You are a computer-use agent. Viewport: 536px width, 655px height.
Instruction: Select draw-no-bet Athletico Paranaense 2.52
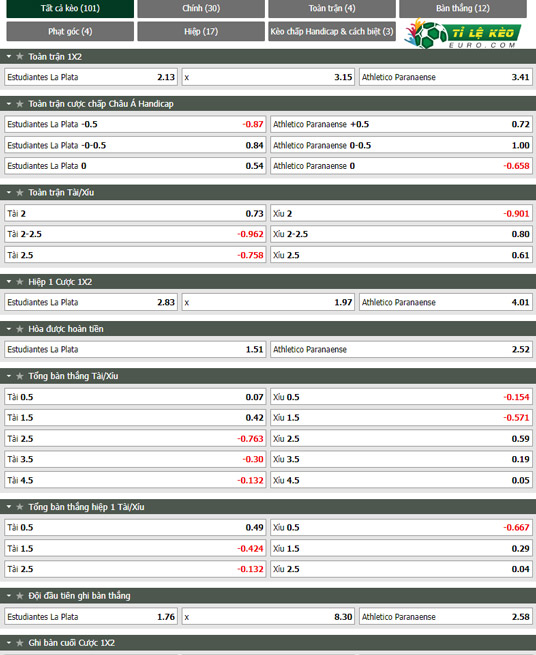401,350
